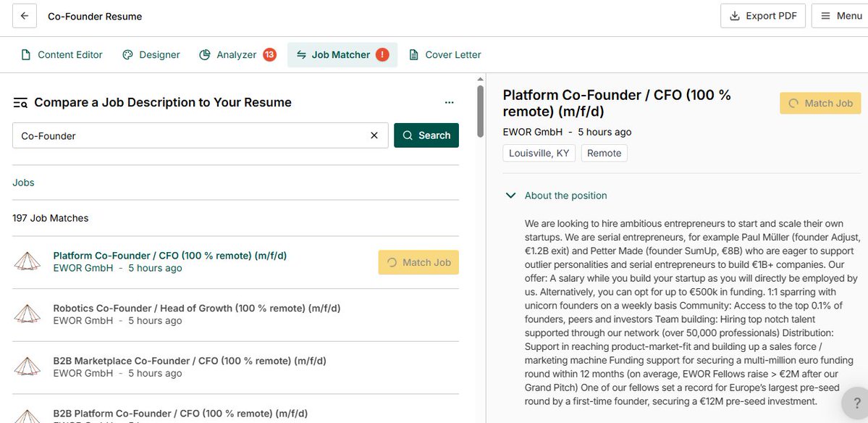Click the Analyzer badge showing 13

[269, 55]
